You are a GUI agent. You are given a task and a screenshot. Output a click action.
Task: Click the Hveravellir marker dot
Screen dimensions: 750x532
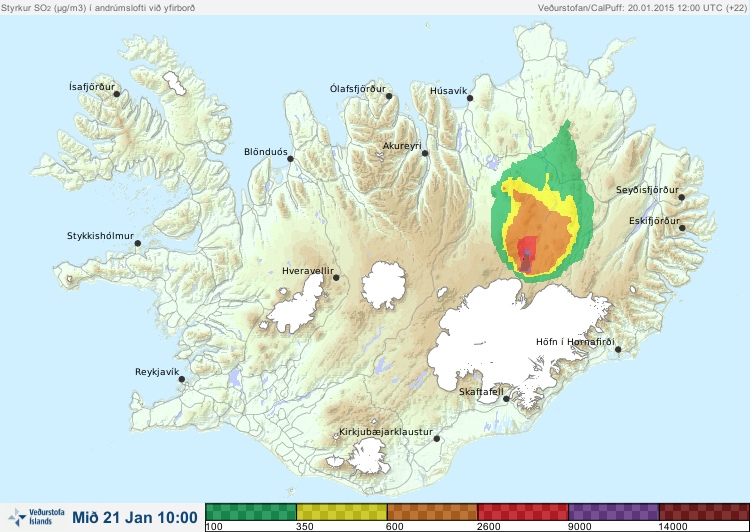click(336, 277)
